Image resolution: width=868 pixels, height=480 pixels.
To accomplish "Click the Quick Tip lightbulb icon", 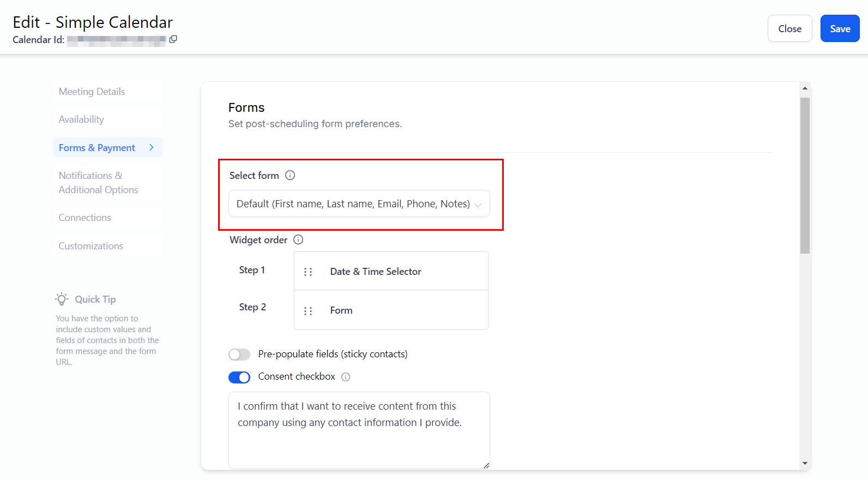I will coord(62,299).
